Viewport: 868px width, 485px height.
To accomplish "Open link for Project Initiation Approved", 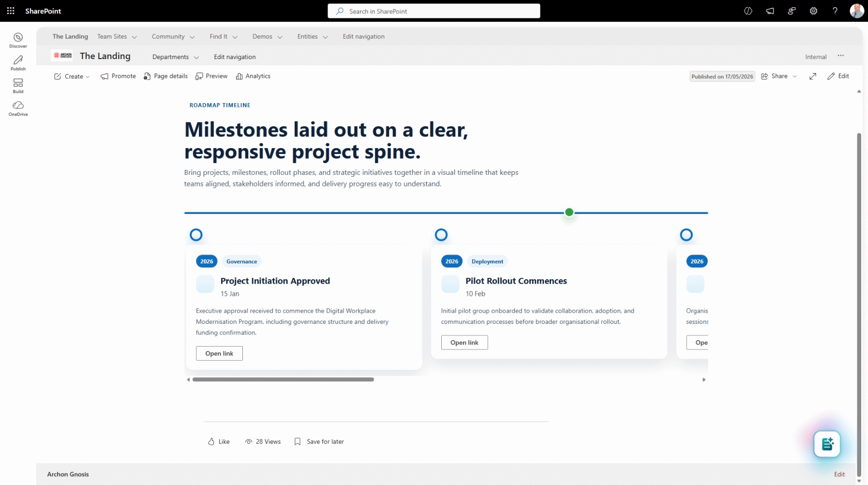I will 219,353.
